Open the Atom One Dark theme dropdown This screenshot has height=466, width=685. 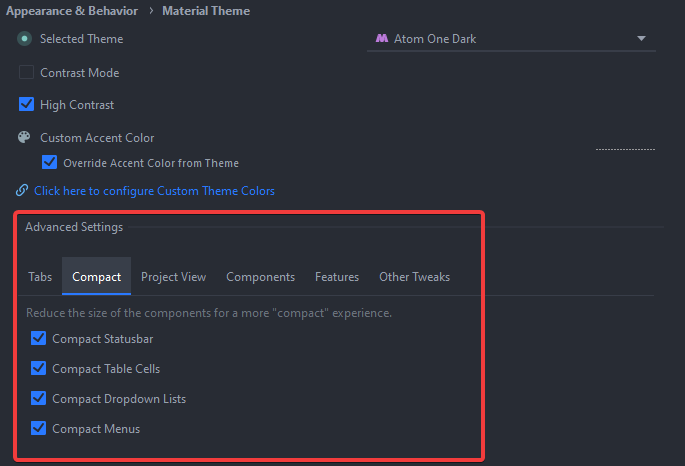coord(510,39)
